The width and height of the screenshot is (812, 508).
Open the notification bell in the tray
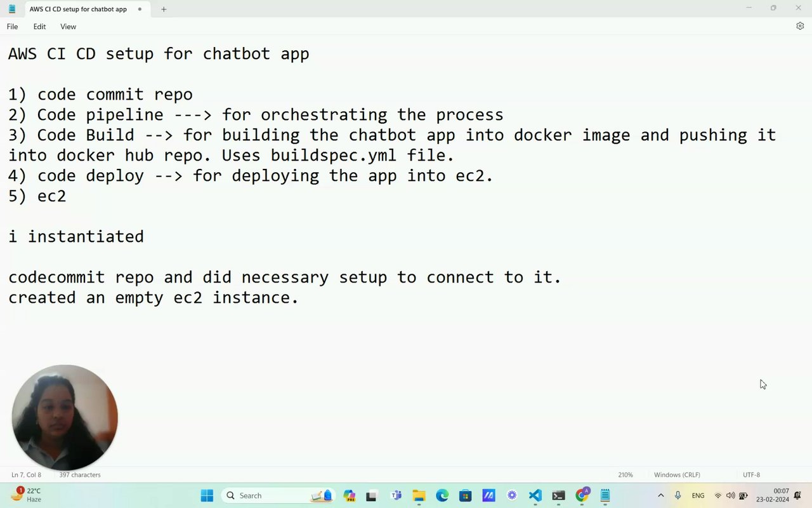(798, 495)
